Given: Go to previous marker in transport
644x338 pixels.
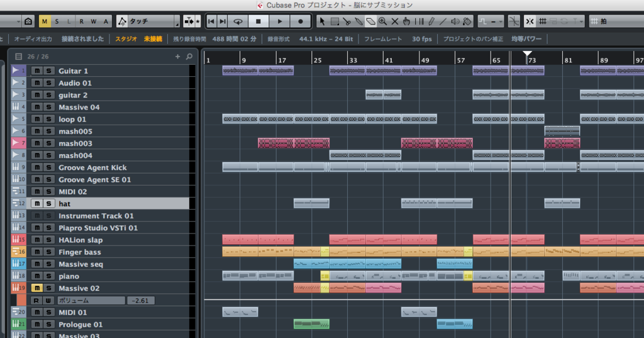Looking at the screenshot, I should pos(211,21).
